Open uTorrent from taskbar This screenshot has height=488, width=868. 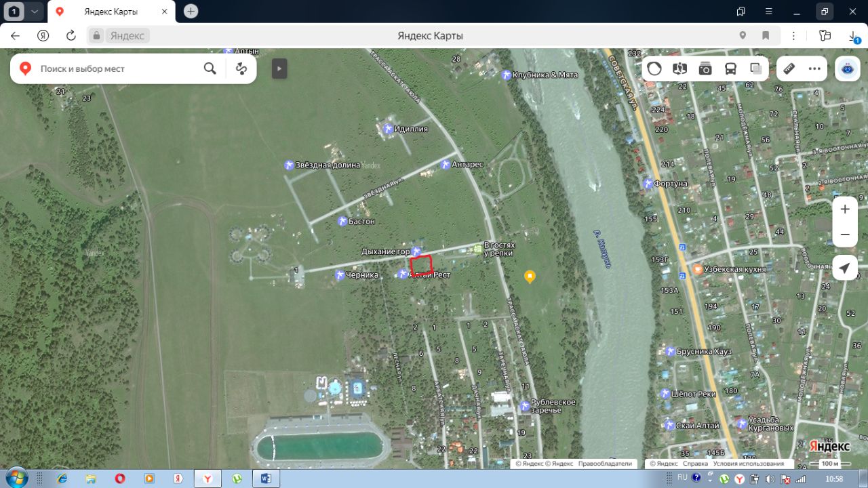point(237,479)
